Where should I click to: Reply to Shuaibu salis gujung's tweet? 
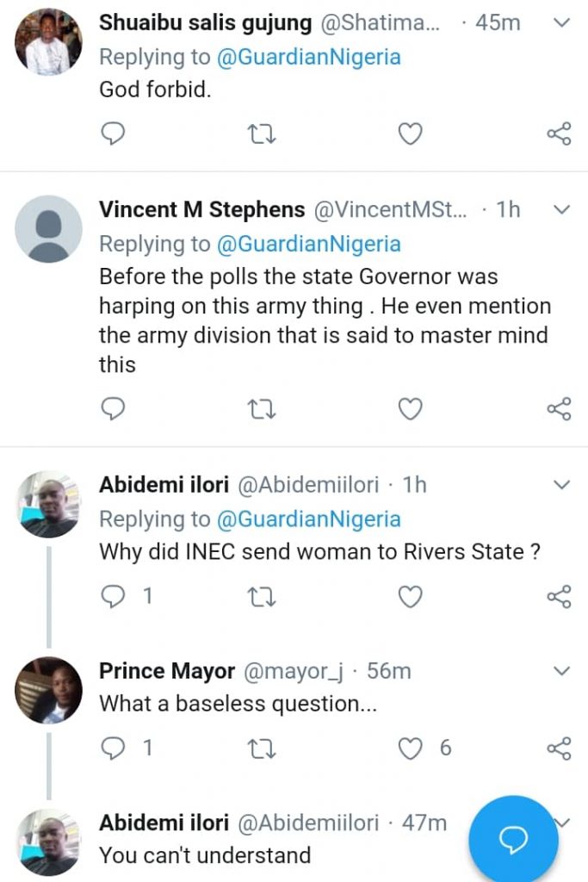[114, 134]
